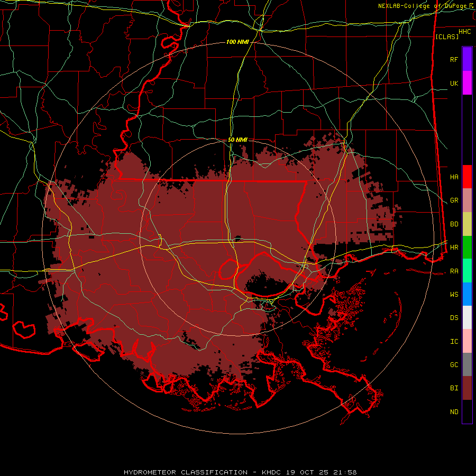Click the [CLAS] units label
The height and width of the screenshot is (476, 476).
click(x=447, y=36)
